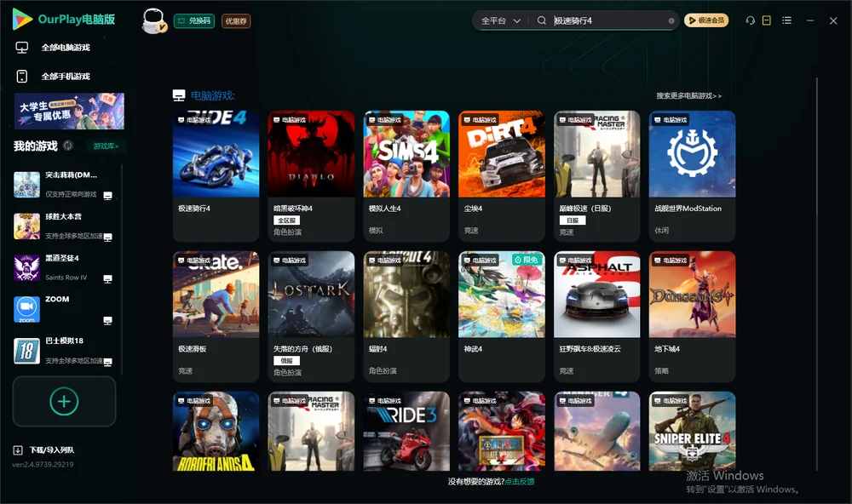The image size is (852, 504).
Task: Open the 模拟人生4 Sims card
Action: 406,176
